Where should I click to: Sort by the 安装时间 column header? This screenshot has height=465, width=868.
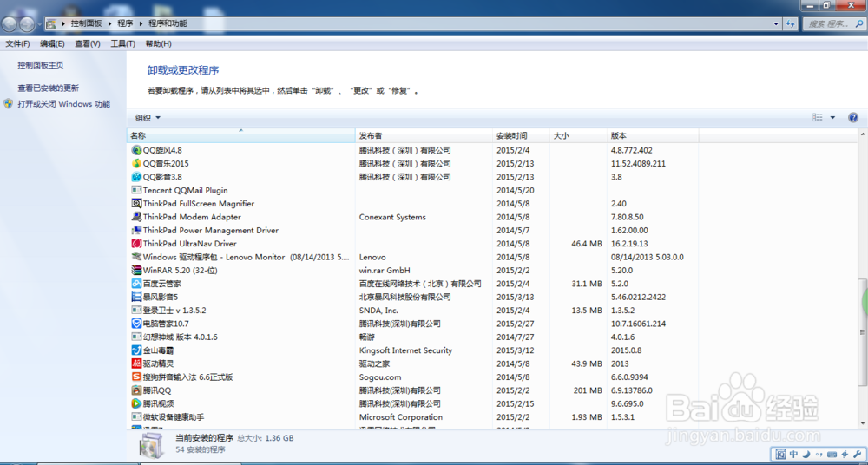pos(522,135)
